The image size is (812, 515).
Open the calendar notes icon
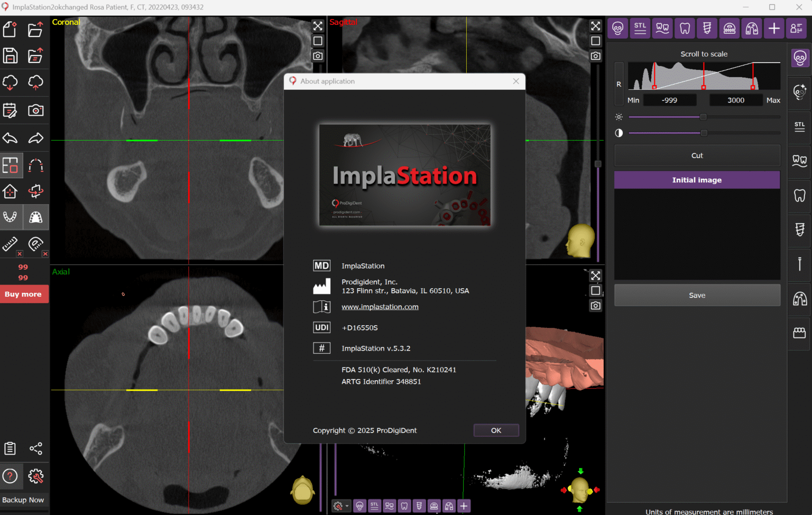[x=10, y=110]
